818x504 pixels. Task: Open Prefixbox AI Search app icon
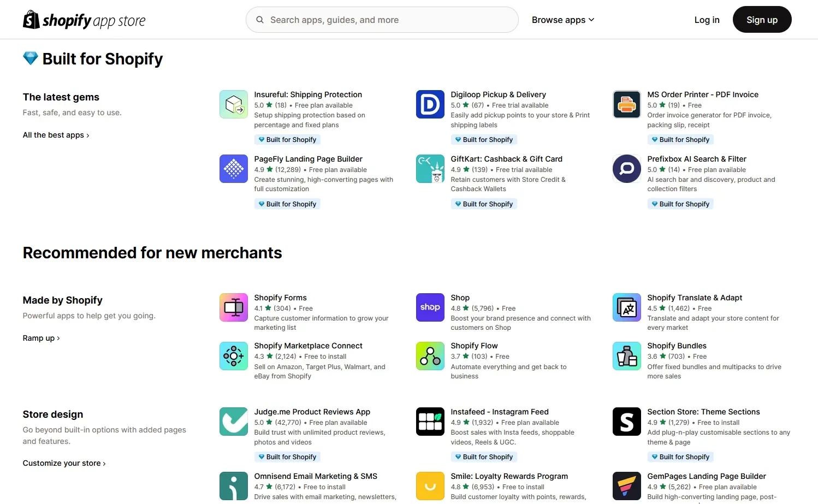point(627,169)
